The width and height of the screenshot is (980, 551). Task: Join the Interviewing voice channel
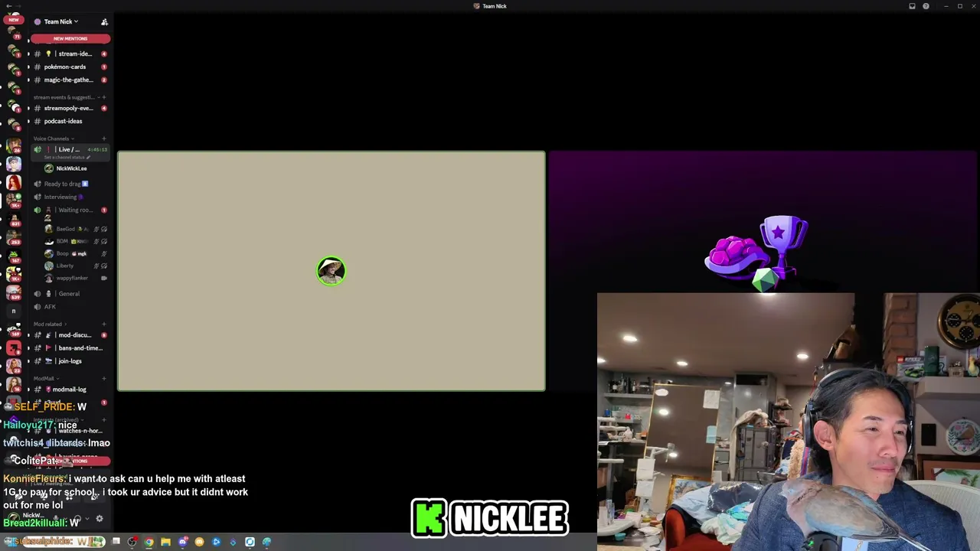(x=70, y=197)
